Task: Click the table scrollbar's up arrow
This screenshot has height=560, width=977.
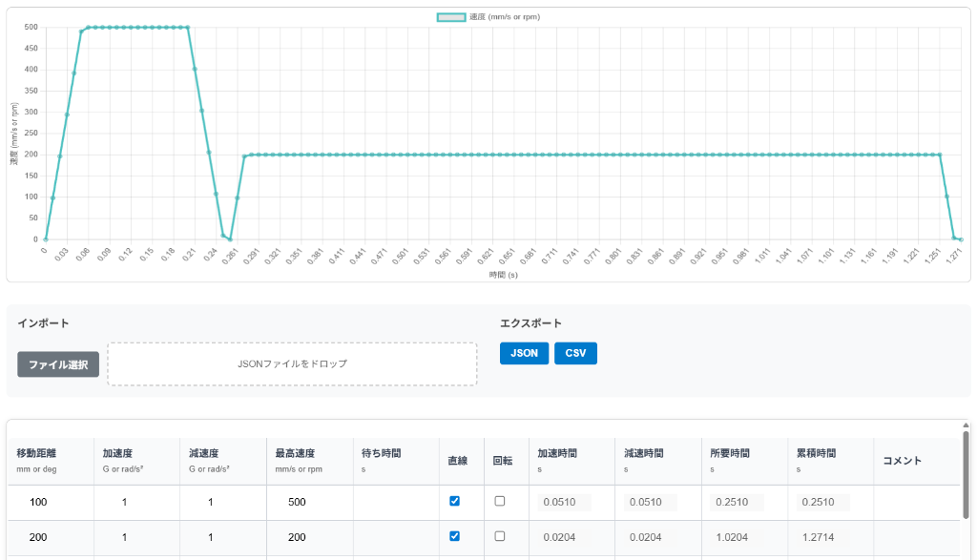Action: point(966,425)
